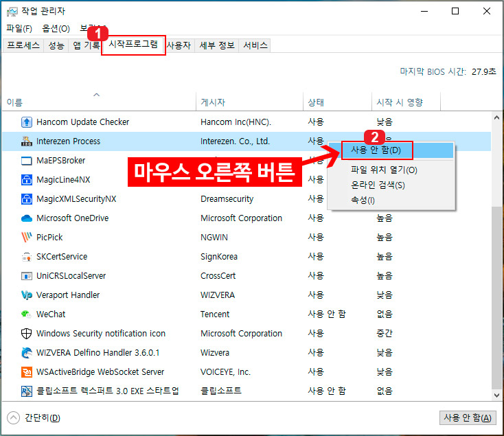Select the PicPick row name

point(49,238)
